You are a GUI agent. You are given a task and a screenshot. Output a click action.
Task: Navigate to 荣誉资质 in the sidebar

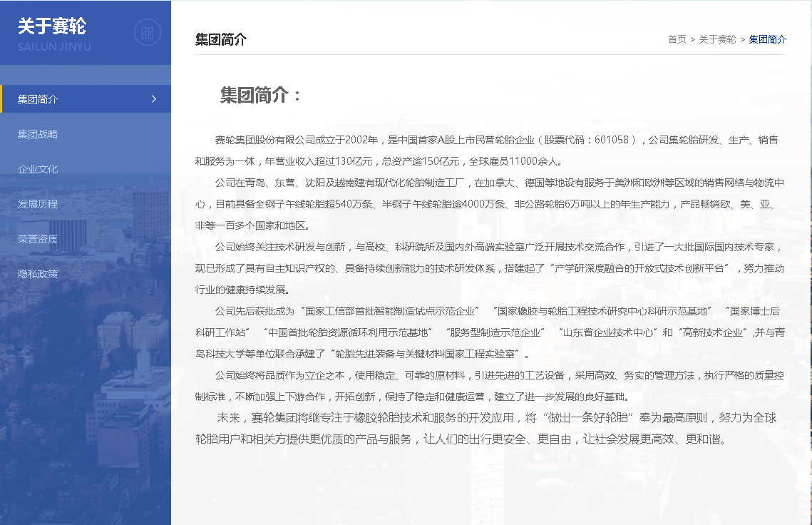click(x=38, y=239)
